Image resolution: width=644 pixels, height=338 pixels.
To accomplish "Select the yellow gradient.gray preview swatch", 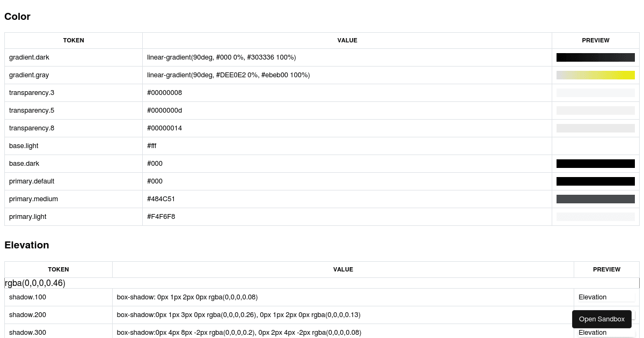I will pyautogui.click(x=596, y=75).
